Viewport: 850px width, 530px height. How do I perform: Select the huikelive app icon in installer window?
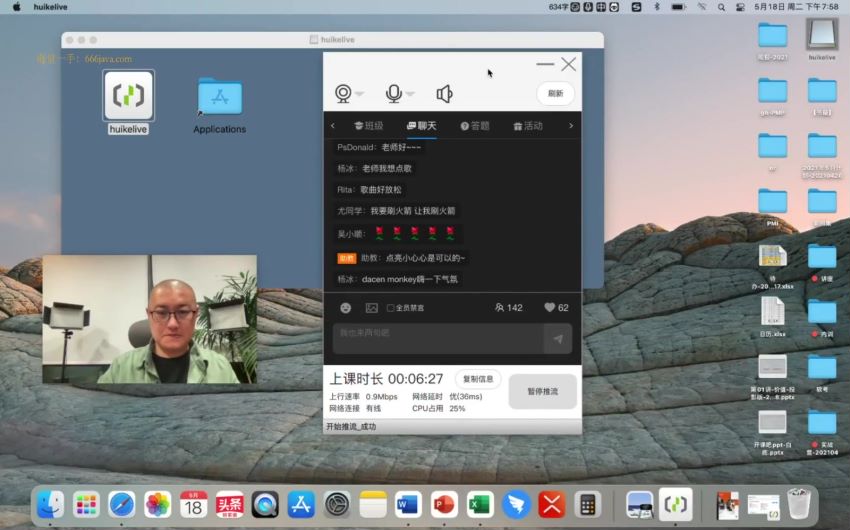point(128,95)
